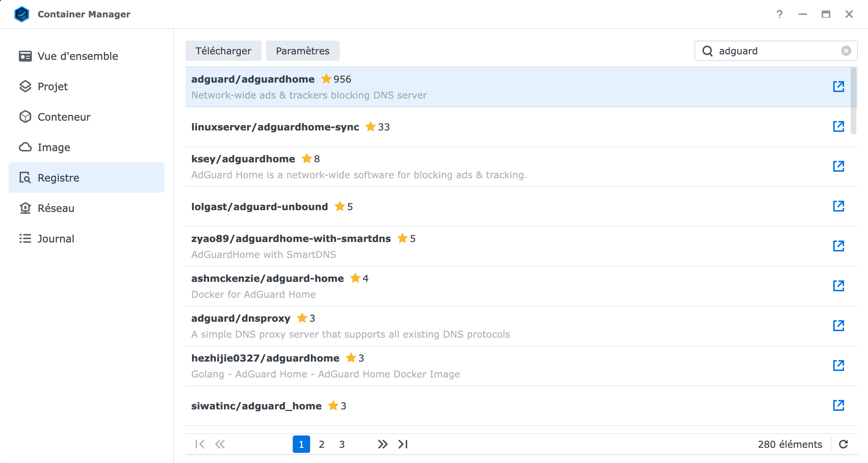
Task: Click the search magnifier icon
Action: click(708, 51)
